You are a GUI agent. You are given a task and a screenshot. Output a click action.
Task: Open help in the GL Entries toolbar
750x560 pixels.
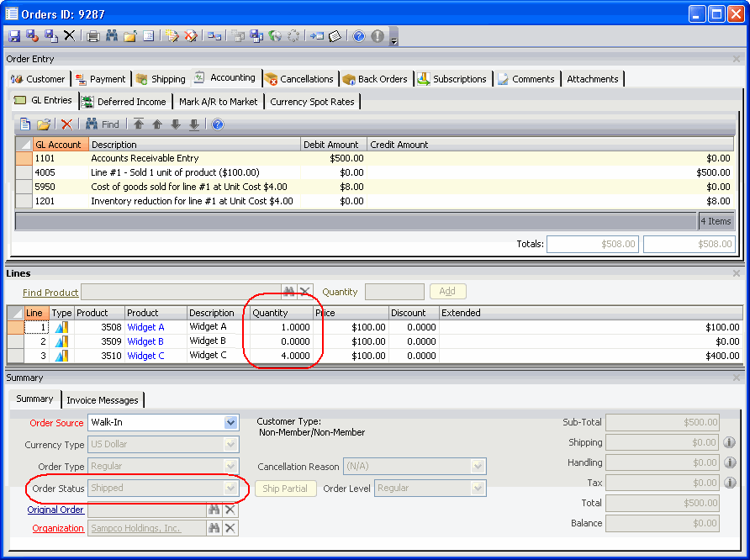[218, 124]
